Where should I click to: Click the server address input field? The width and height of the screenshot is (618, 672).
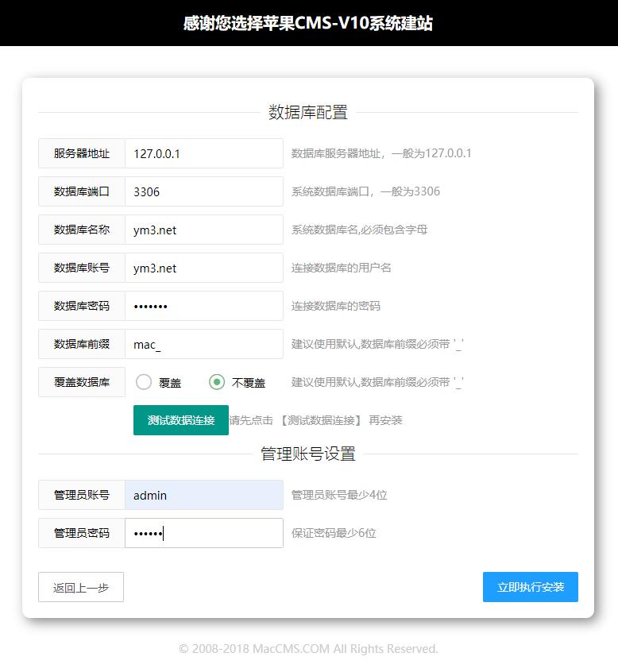tap(203, 153)
